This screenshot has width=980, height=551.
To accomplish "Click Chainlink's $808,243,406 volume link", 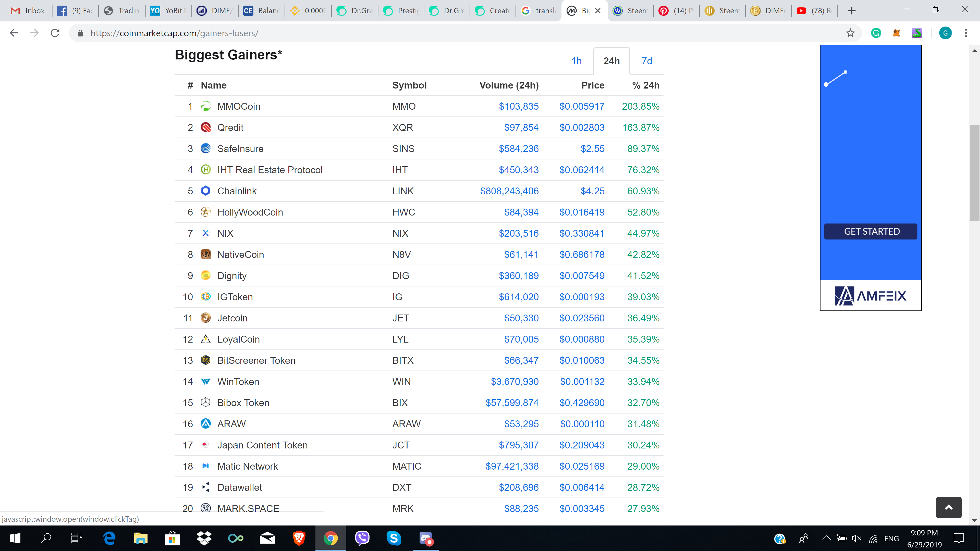I will (x=509, y=191).
